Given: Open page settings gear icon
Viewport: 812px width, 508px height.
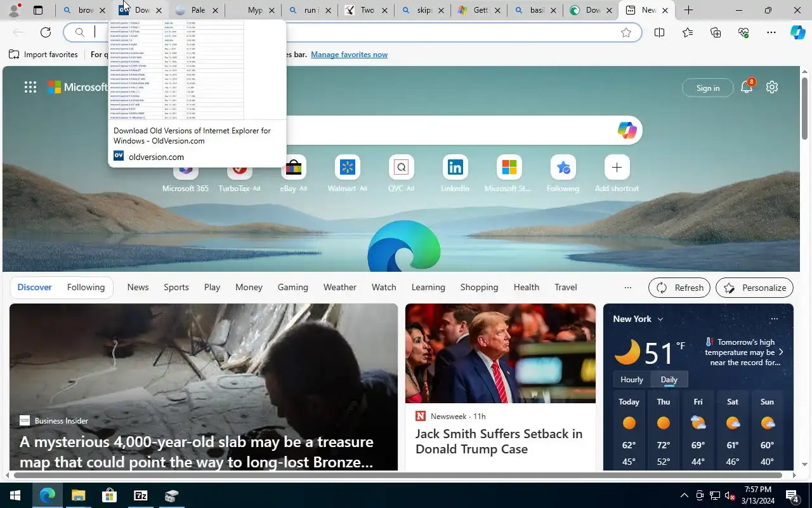Looking at the screenshot, I should [772, 87].
